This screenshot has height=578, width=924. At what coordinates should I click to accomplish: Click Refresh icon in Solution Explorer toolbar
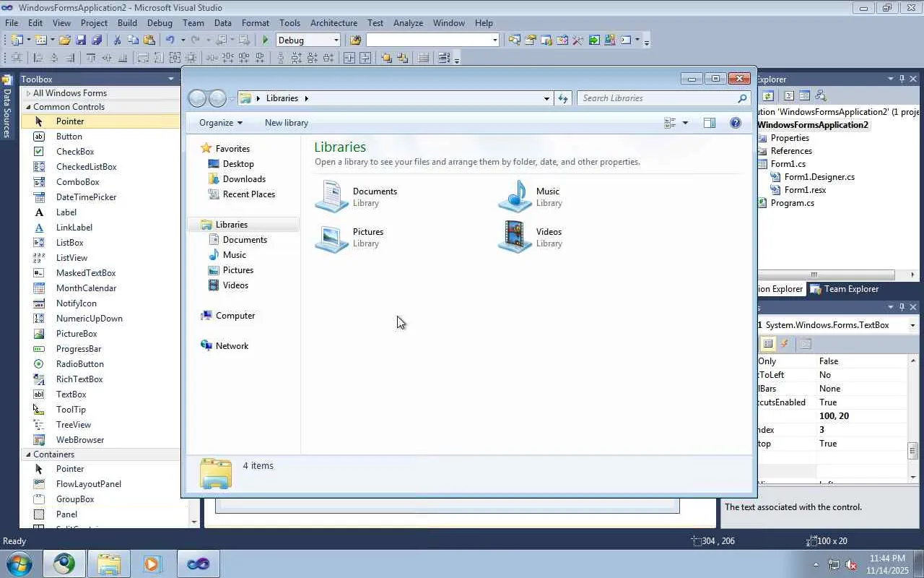[x=768, y=95]
